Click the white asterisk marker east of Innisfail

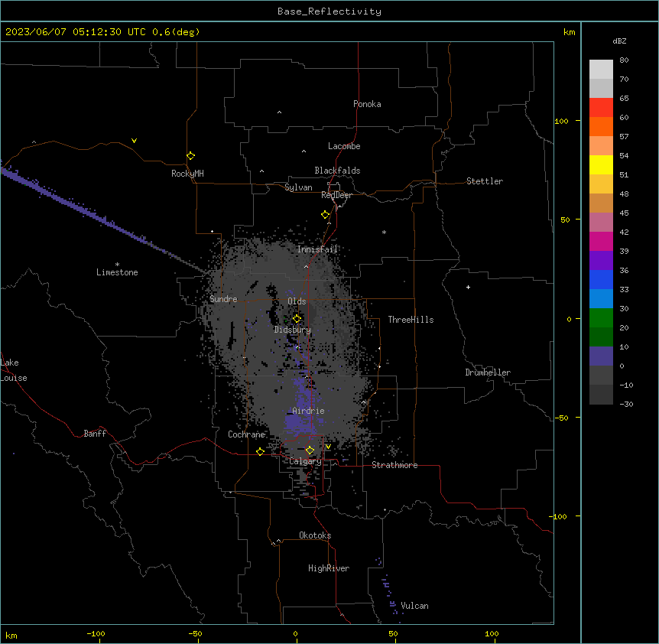pyautogui.click(x=384, y=232)
